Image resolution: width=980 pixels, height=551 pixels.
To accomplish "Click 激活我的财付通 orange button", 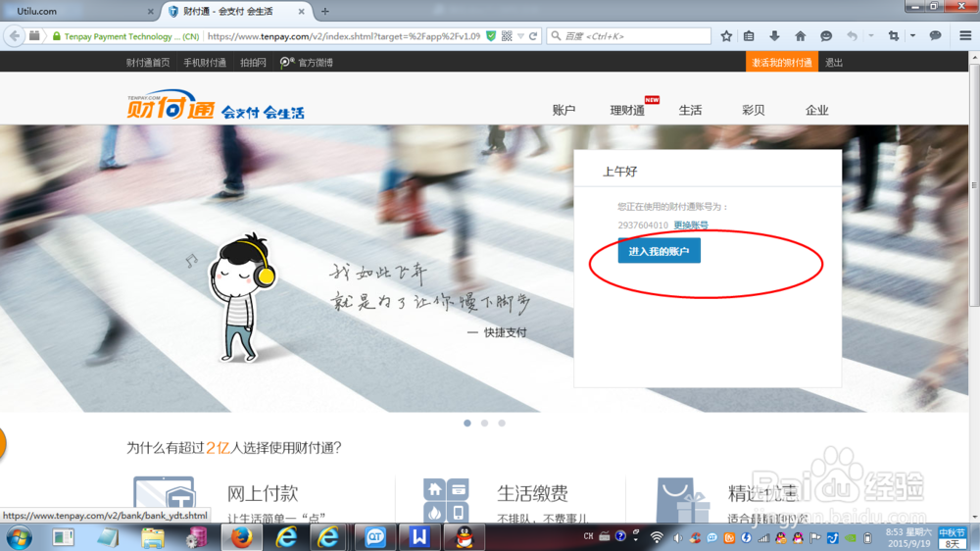I will [782, 63].
